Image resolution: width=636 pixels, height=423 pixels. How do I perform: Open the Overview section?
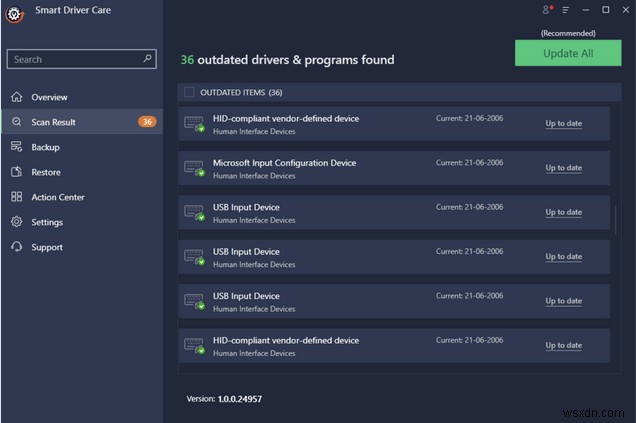(49, 97)
